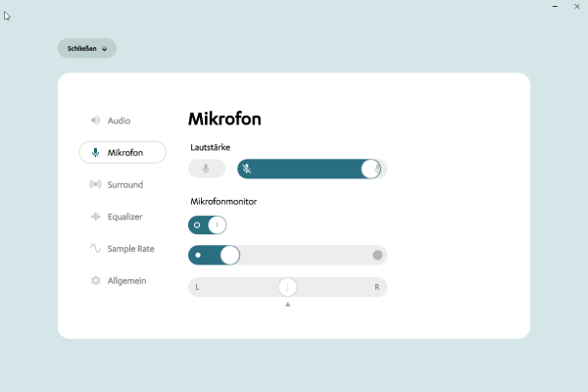Click the Lautstärke volume slider handle
This screenshot has height=392, width=588.
pyautogui.click(x=369, y=169)
